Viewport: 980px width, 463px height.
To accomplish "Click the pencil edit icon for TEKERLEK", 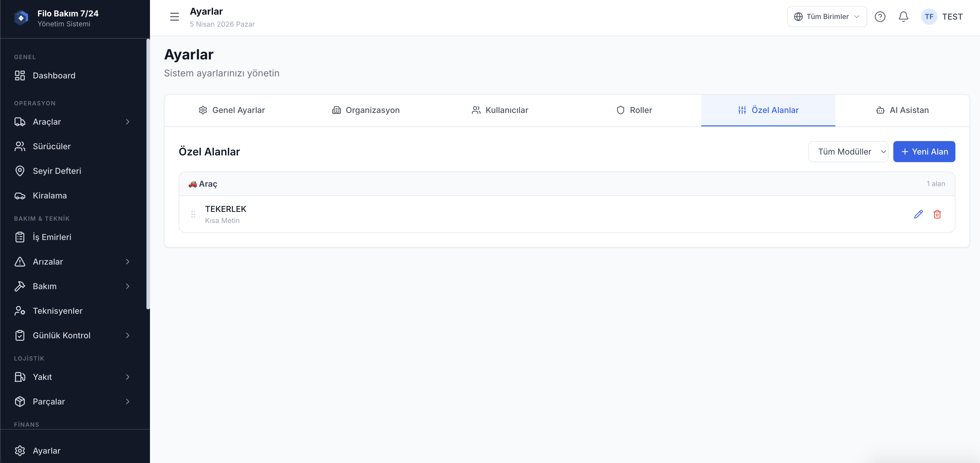I will 918,215.
